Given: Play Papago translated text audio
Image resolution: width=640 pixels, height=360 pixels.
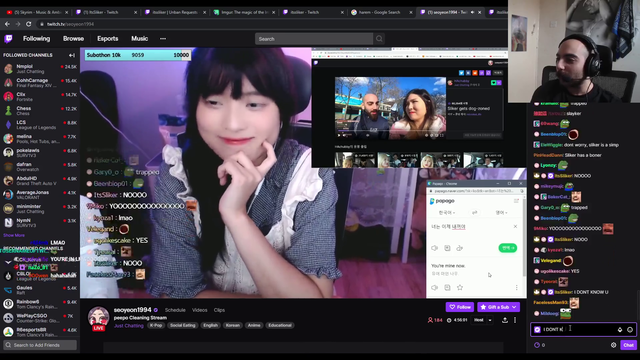Looking at the screenshot, I should [435, 288].
